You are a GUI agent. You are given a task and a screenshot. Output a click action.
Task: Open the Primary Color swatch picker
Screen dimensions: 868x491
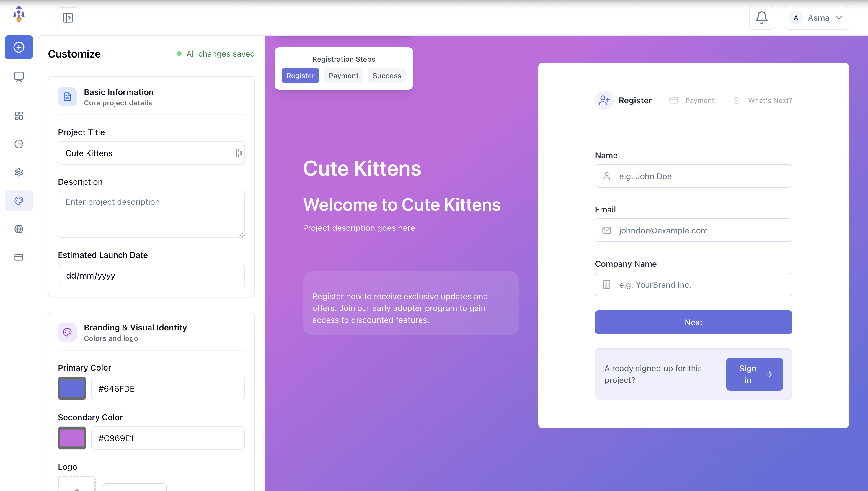click(x=72, y=388)
